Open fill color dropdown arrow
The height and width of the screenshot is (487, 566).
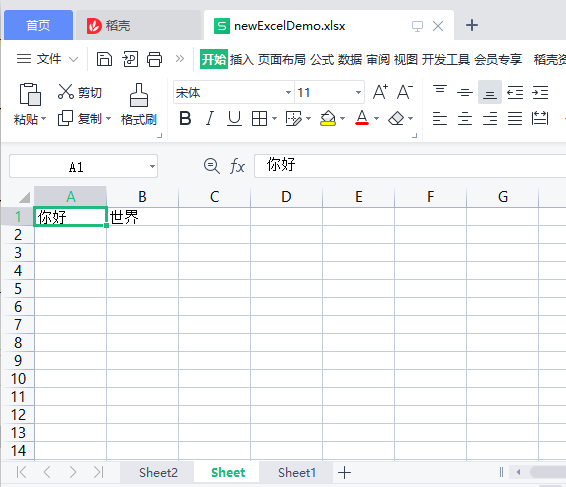point(343,118)
